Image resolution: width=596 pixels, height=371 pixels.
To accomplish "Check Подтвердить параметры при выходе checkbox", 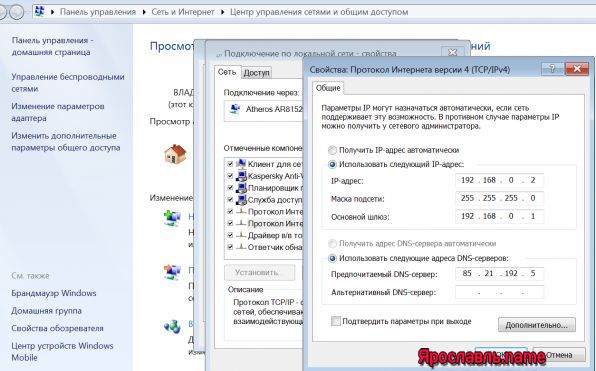I will click(x=336, y=321).
